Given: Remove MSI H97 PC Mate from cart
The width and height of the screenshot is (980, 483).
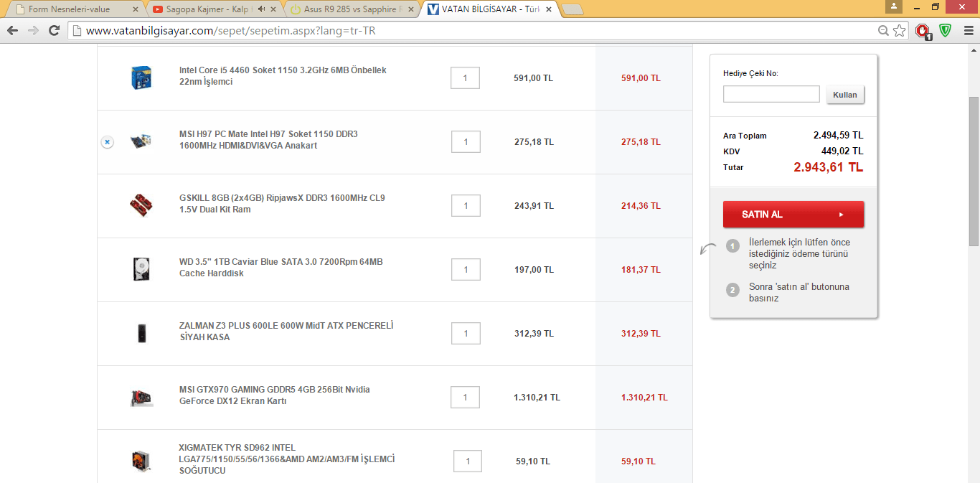Looking at the screenshot, I should (107, 142).
